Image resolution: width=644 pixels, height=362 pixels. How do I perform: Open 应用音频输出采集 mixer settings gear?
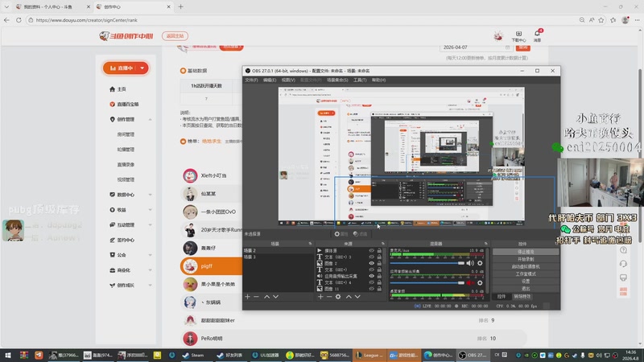click(x=480, y=283)
